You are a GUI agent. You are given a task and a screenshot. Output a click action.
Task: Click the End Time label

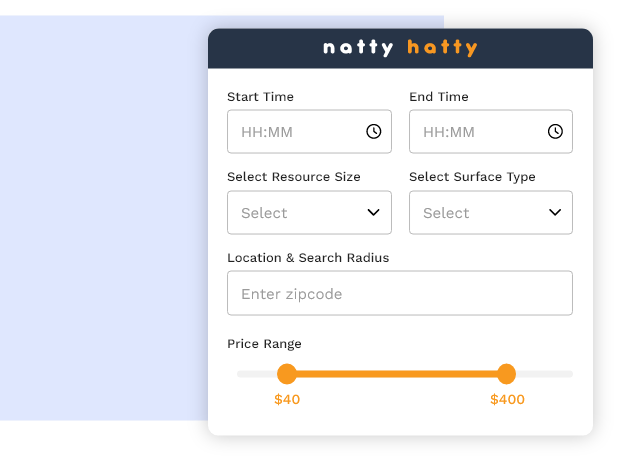[439, 97]
